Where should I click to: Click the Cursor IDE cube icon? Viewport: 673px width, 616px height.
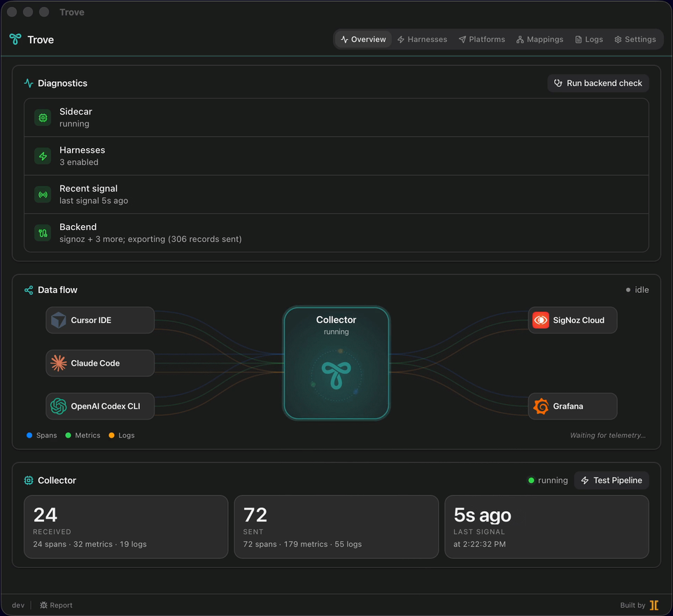click(x=58, y=320)
